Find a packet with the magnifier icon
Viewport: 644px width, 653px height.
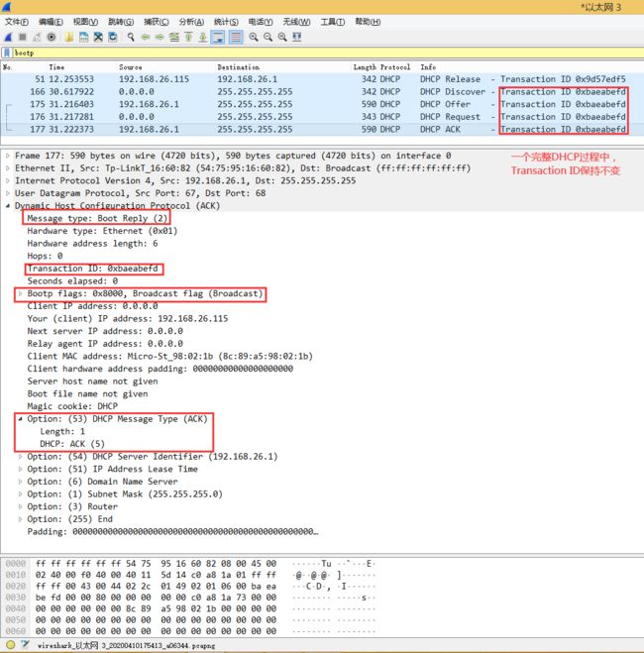pos(131,37)
